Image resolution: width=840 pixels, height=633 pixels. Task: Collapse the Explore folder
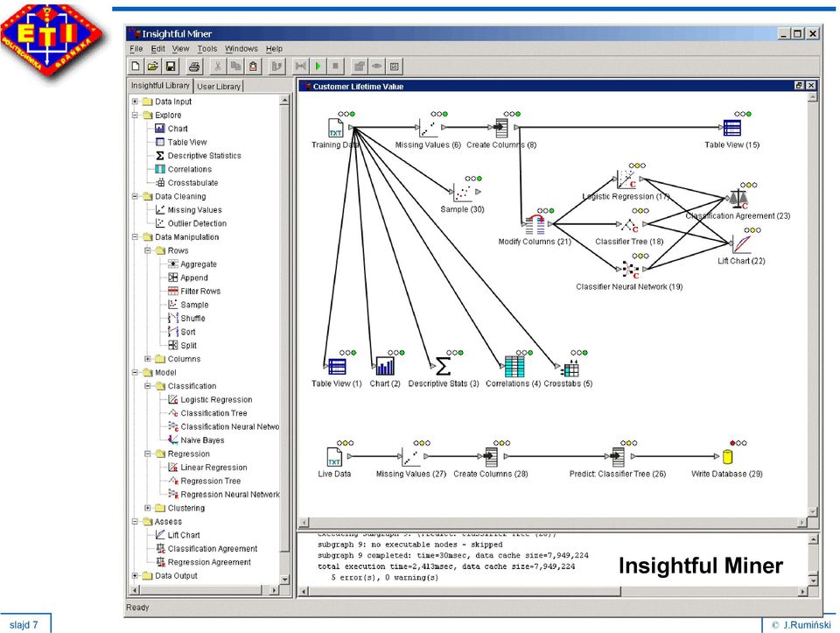pos(135,115)
